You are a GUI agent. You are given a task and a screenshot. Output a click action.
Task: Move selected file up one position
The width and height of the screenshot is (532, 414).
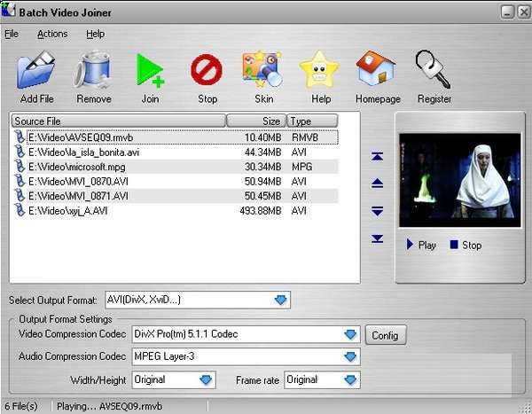click(378, 184)
